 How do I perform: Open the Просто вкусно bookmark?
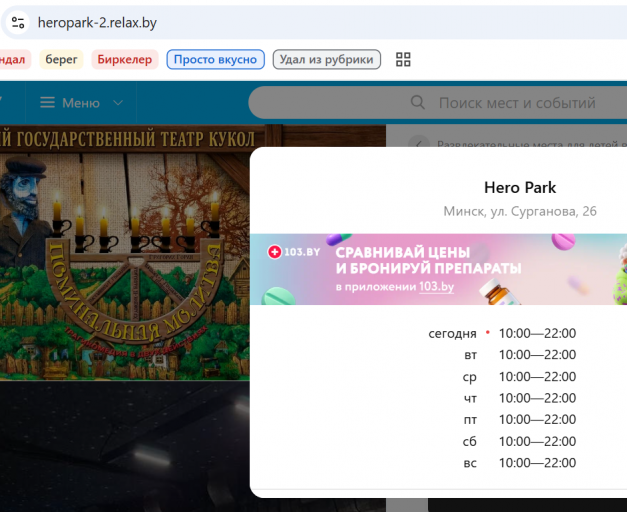pyautogui.click(x=216, y=60)
